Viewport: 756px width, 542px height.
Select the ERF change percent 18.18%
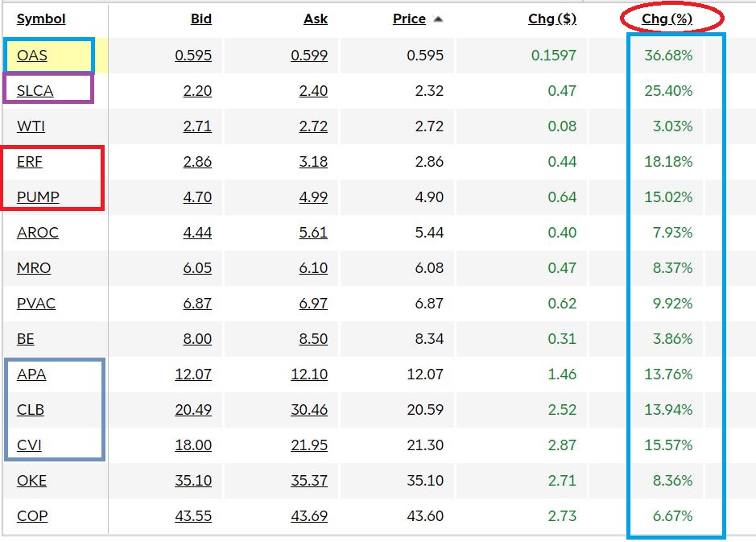[x=668, y=162]
